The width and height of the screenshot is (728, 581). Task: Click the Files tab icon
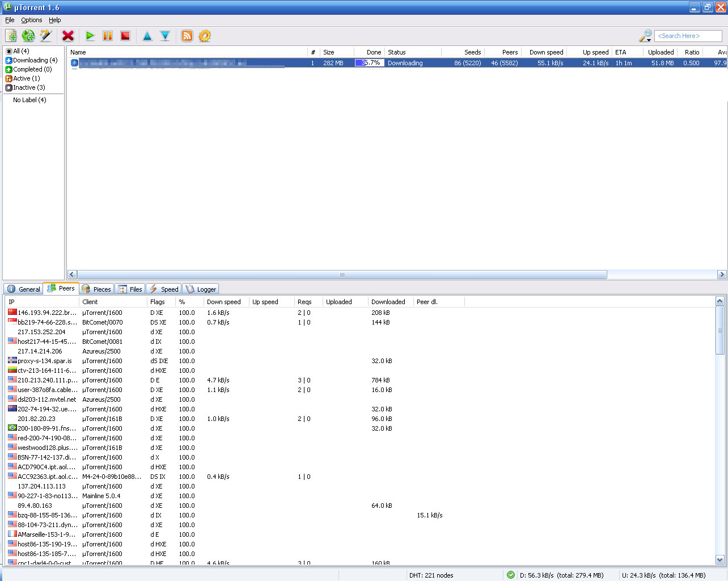(122, 289)
